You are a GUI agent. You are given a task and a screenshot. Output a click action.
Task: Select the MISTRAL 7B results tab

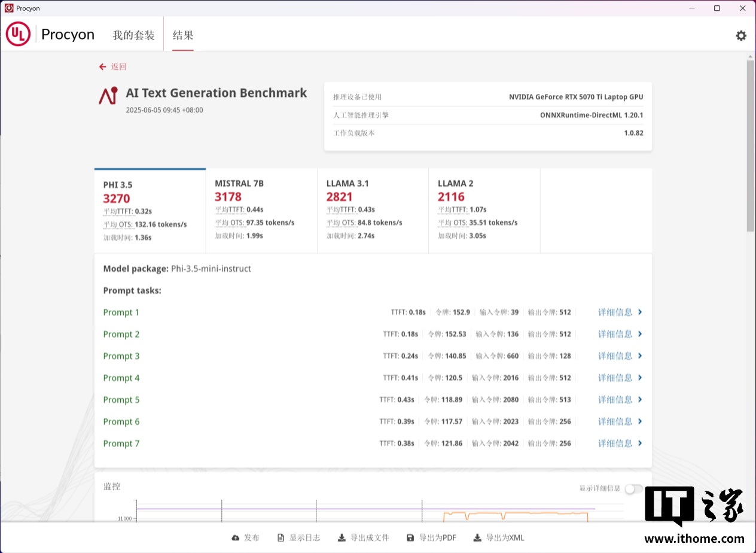pyautogui.click(x=261, y=209)
